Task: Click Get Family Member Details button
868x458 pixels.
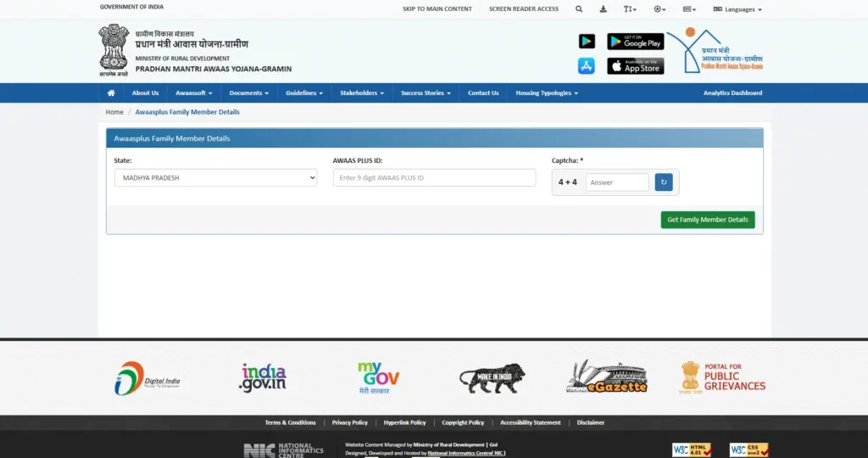Action: [708, 220]
